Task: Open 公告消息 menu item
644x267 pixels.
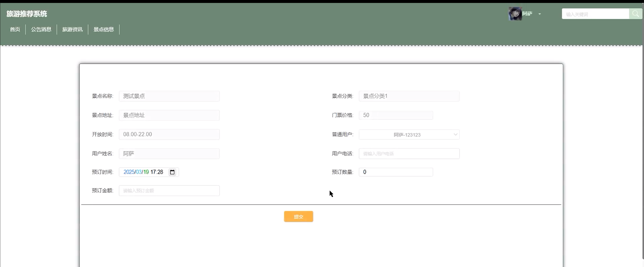Action: tap(41, 30)
